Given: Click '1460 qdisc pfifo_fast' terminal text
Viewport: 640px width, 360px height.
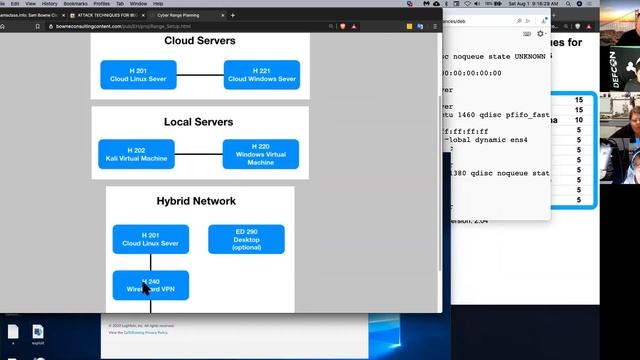Looking at the screenshot, I should pos(504,115).
